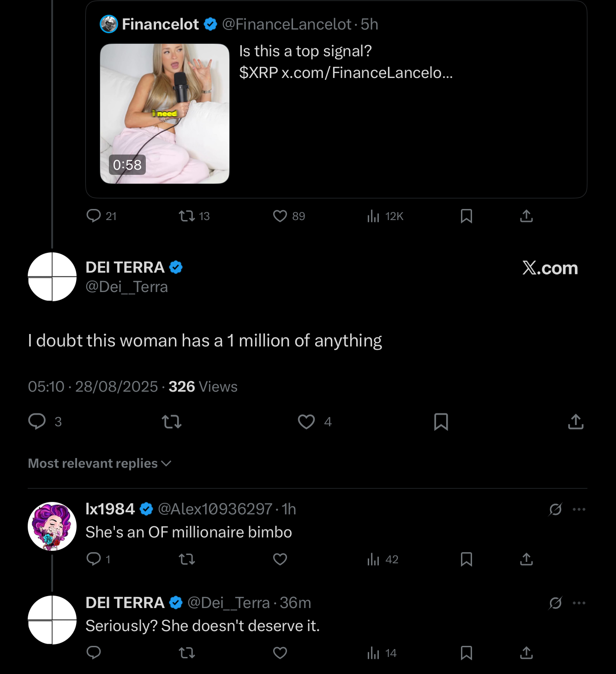Viewport: 616px width, 674px height.
Task: Reply to DEI TERRA's 'Seriously?' comment
Action: [x=94, y=653]
